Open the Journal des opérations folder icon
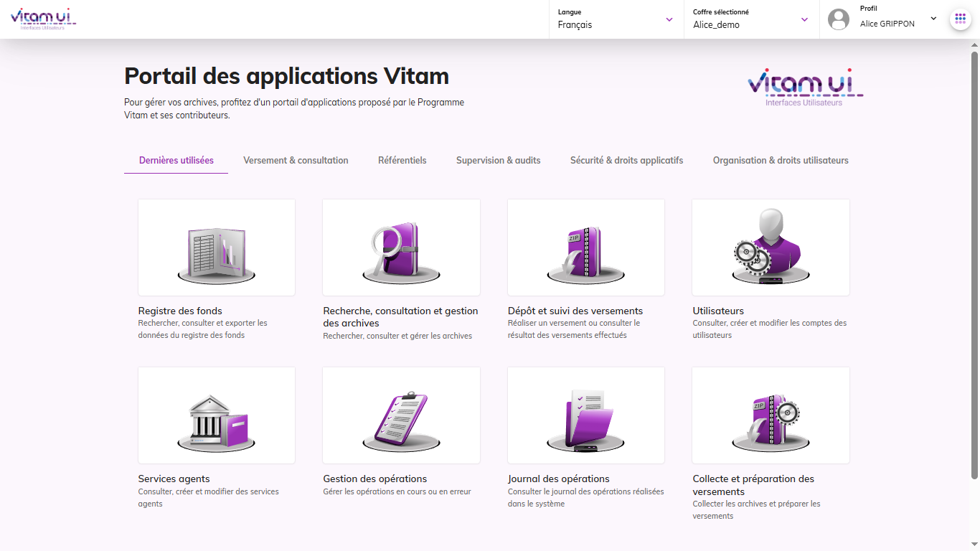This screenshot has width=980, height=551. click(x=585, y=415)
